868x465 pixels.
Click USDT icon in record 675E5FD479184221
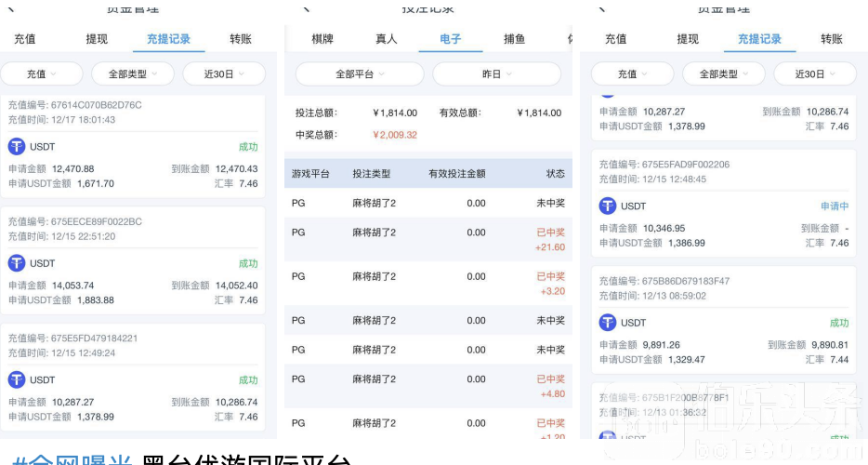coord(16,379)
